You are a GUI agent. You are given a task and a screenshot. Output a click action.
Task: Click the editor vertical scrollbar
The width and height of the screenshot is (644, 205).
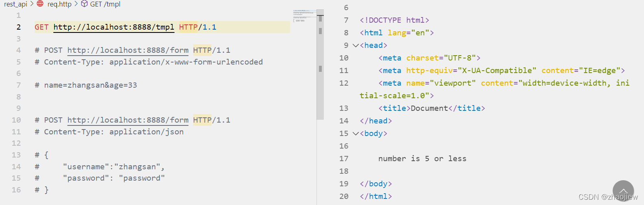point(320,65)
